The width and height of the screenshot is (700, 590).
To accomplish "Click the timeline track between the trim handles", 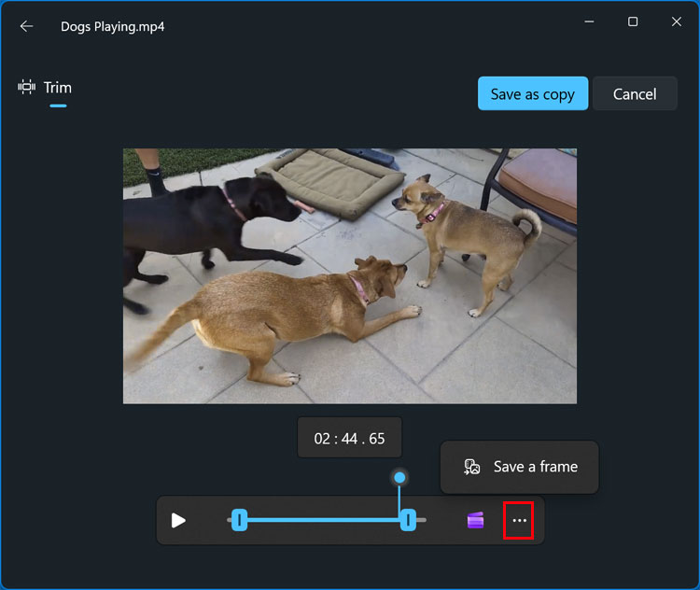I will [324, 520].
